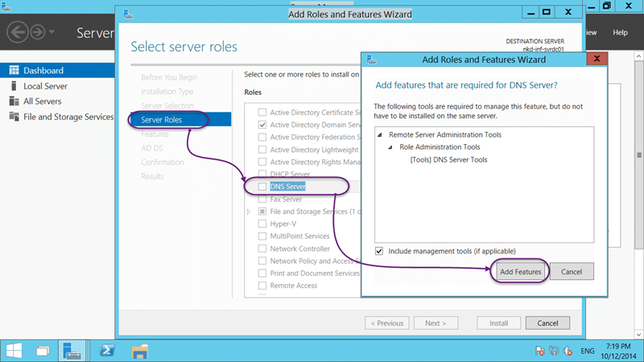Check Active Directory Rights Management role
This screenshot has height=362, width=644.
[x=262, y=162]
